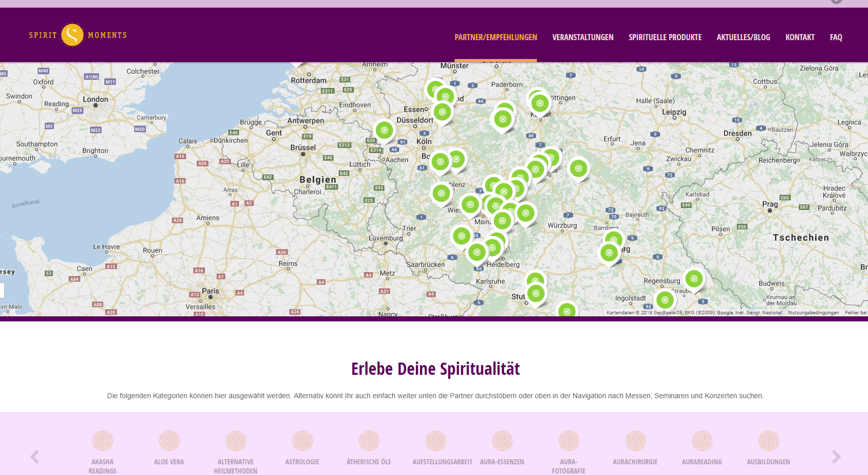Click the Prag label on map
868x475 pixels.
pyautogui.click(x=770, y=204)
